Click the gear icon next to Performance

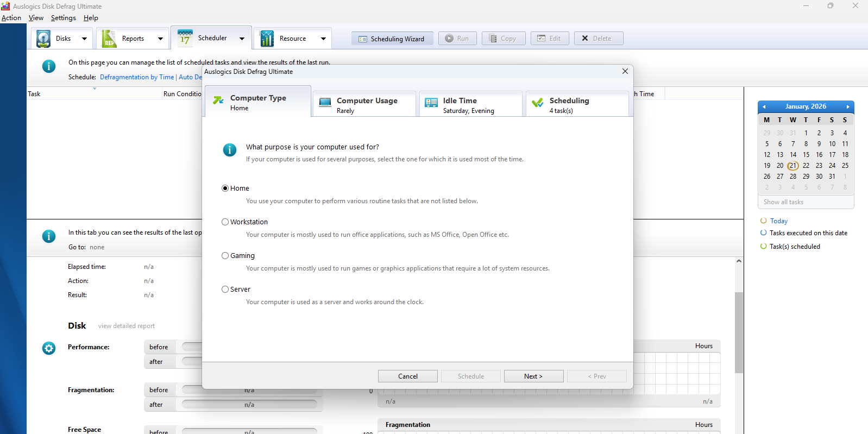[x=49, y=348]
